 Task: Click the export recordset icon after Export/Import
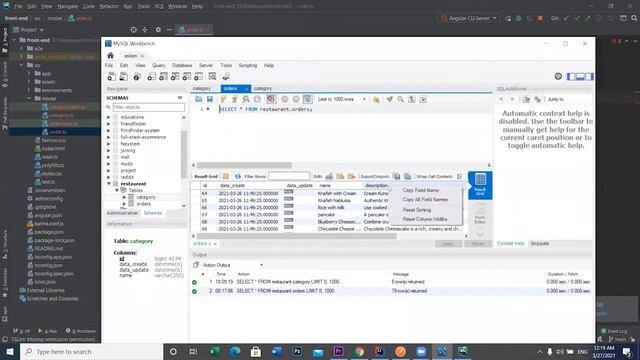tap(397, 176)
